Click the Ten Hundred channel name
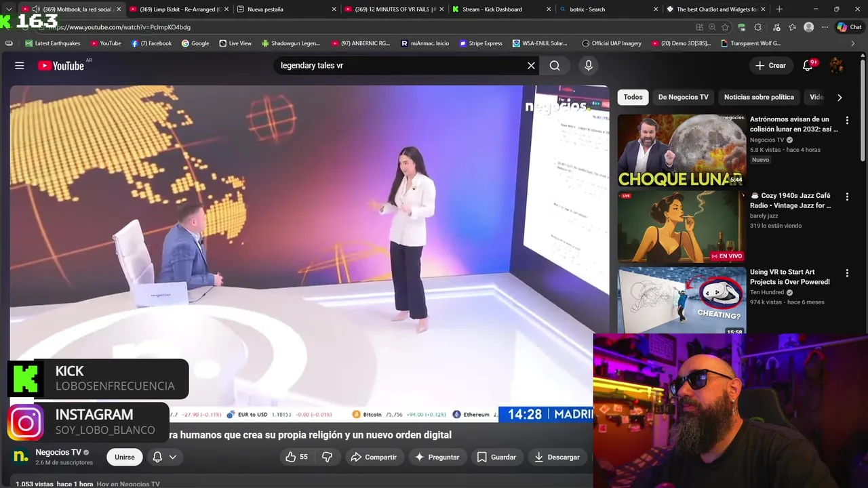This screenshot has width=868, height=488. point(767,292)
